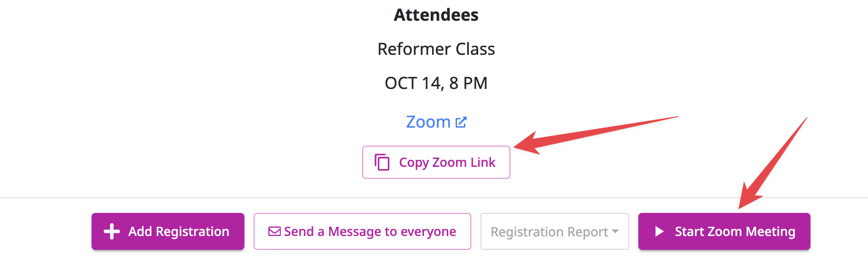Image resolution: width=868 pixels, height=271 pixels.
Task: Expand the Registration Report dropdown
Action: click(555, 231)
